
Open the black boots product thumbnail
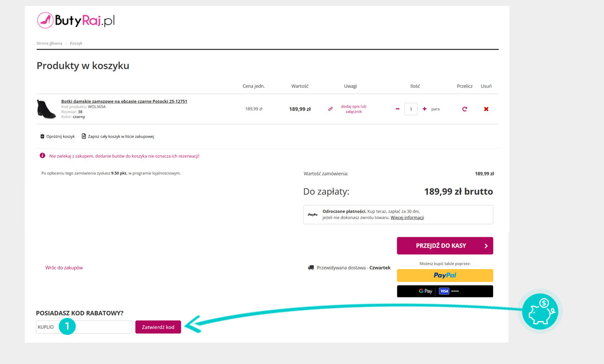[x=47, y=109]
